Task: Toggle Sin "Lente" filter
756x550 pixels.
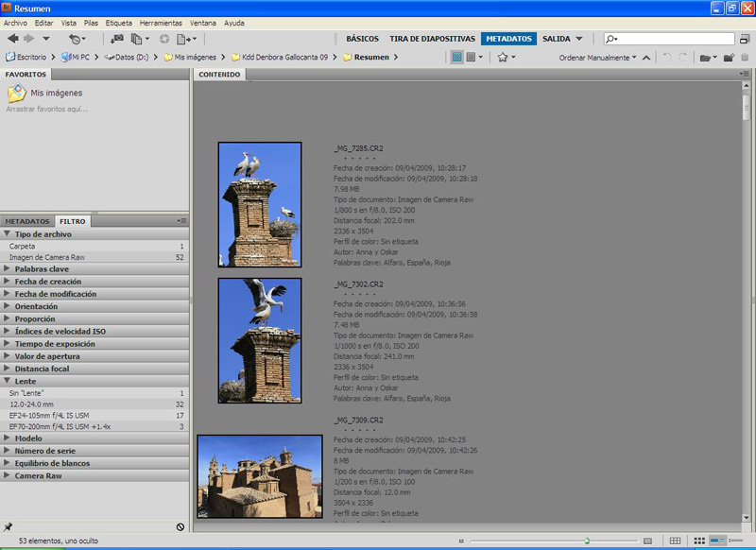Action: click(x=94, y=393)
